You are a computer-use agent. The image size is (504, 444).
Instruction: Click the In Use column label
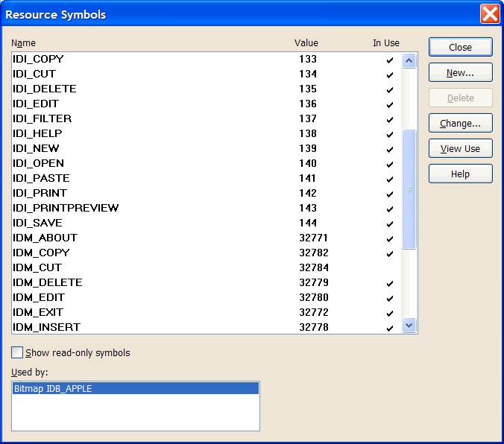coord(385,42)
